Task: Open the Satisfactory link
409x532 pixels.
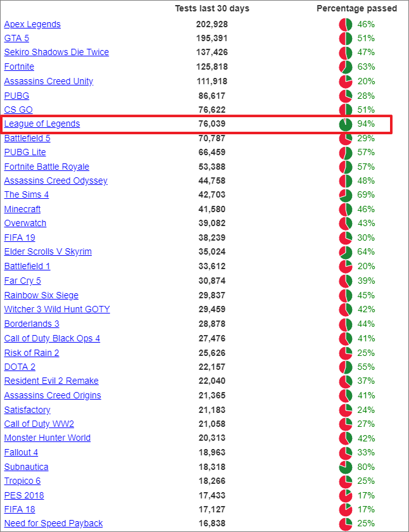Action: pyautogui.click(x=27, y=410)
